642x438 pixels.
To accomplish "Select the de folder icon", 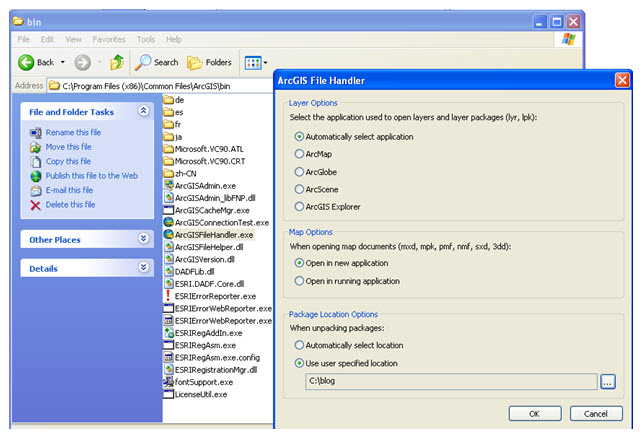I will [x=168, y=99].
